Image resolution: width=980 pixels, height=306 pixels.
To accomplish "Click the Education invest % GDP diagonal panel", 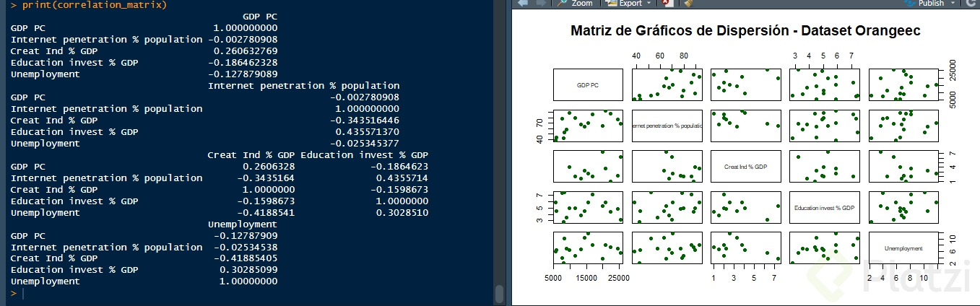I will coord(824,207).
